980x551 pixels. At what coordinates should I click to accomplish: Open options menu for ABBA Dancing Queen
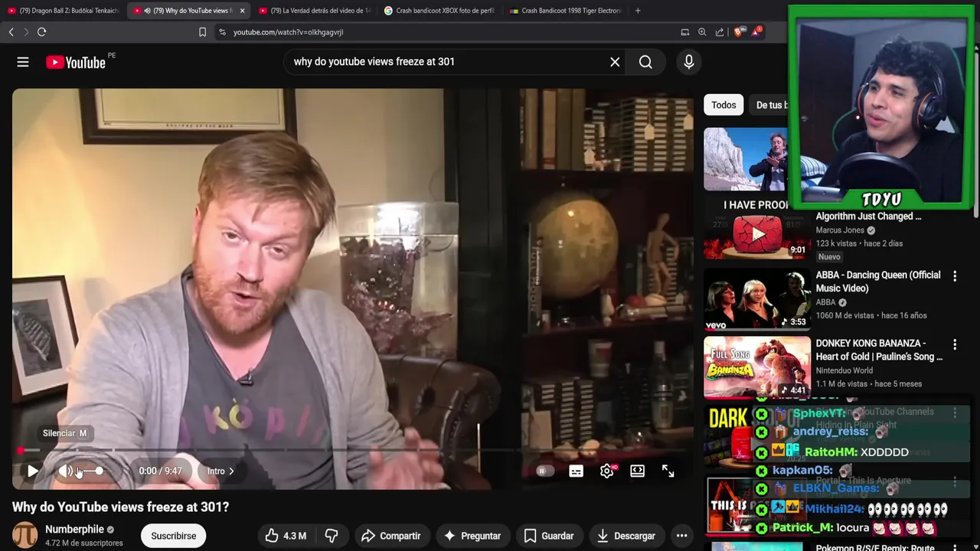(x=955, y=275)
